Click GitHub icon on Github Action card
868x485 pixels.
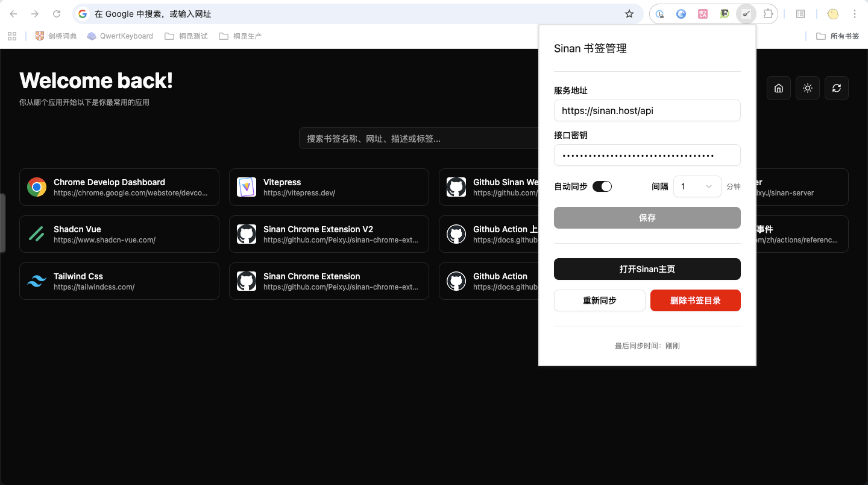click(x=456, y=281)
